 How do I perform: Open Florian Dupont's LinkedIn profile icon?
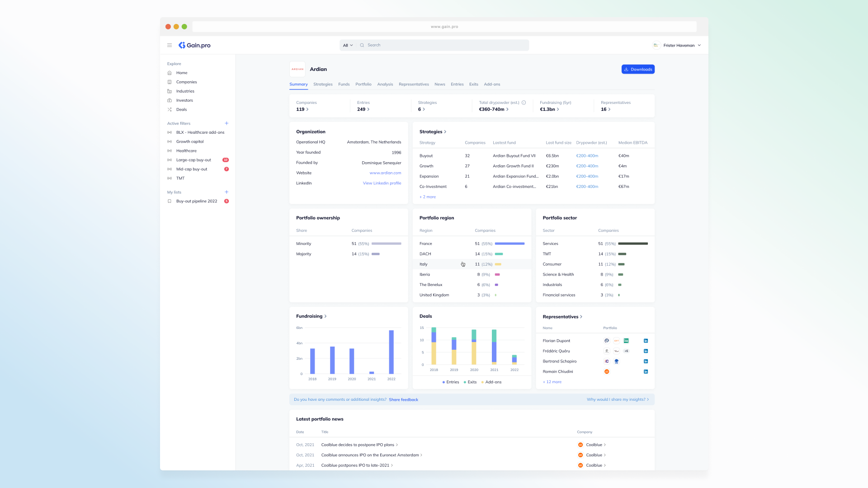(646, 340)
